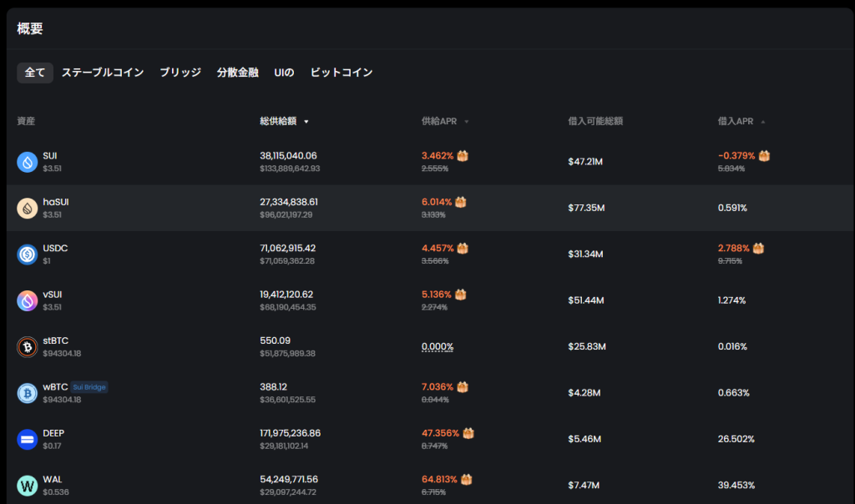The height and width of the screenshot is (504, 855).
Task: Filter by 分散金融 tab
Action: 238,73
